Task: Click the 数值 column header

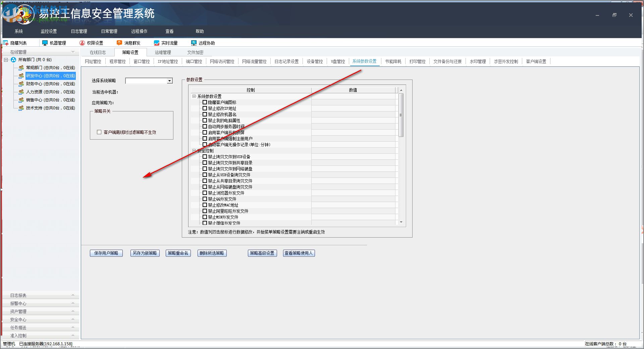Action: [x=353, y=90]
